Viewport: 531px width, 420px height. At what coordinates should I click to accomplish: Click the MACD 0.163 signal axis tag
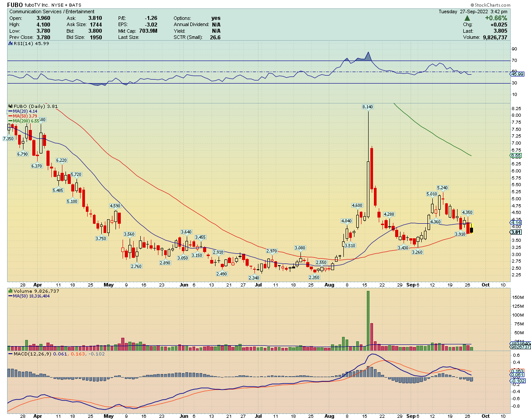[x=516, y=371]
